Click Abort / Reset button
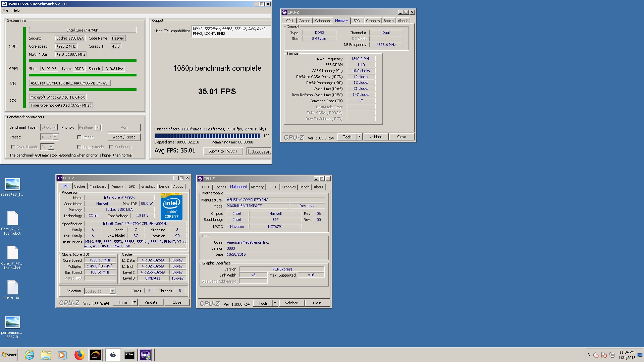 [x=124, y=137]
